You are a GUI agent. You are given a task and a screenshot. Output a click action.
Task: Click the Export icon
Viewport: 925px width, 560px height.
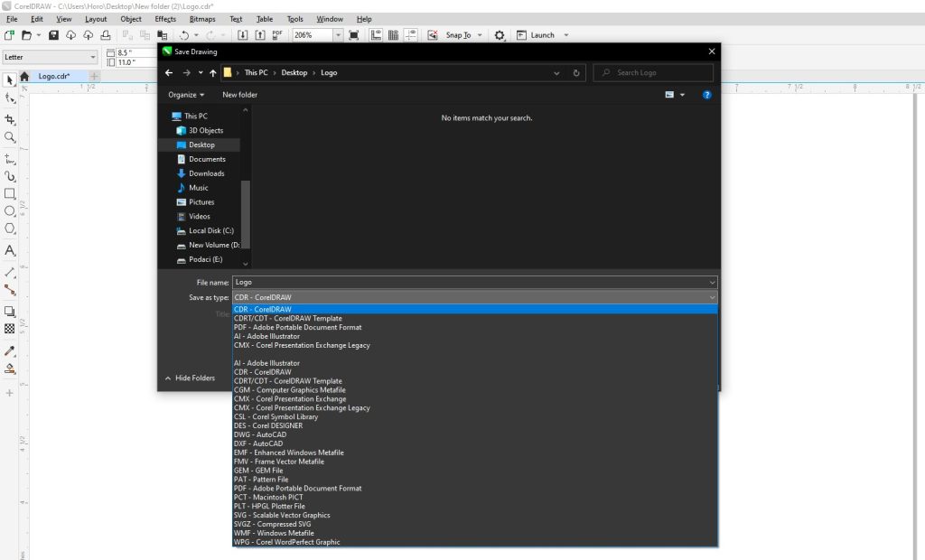[x=259, y=35]
